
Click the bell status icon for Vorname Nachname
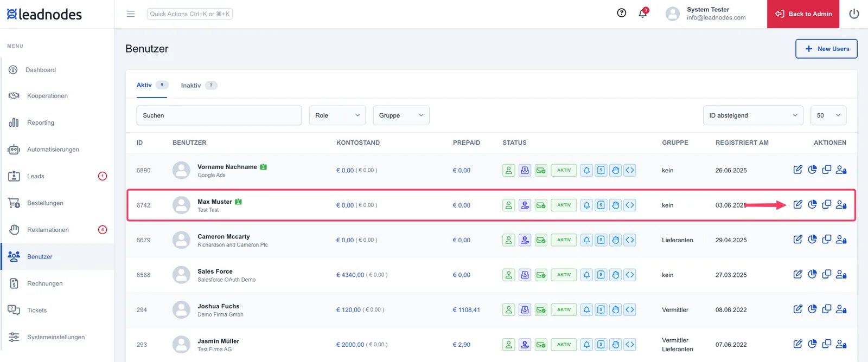coord(586,170)
